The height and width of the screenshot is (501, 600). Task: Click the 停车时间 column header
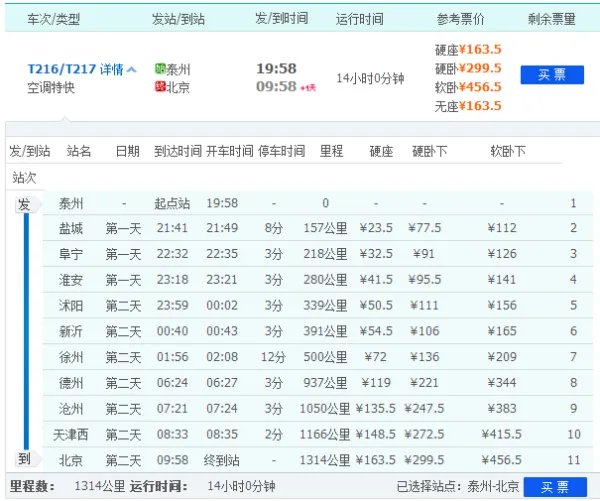[x=282, y=151]
